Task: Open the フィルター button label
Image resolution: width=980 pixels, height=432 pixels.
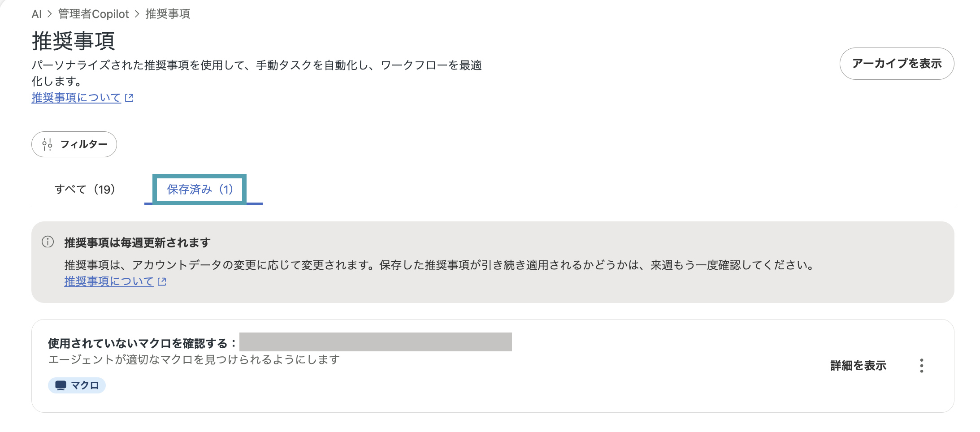Action: click(84, 144)
